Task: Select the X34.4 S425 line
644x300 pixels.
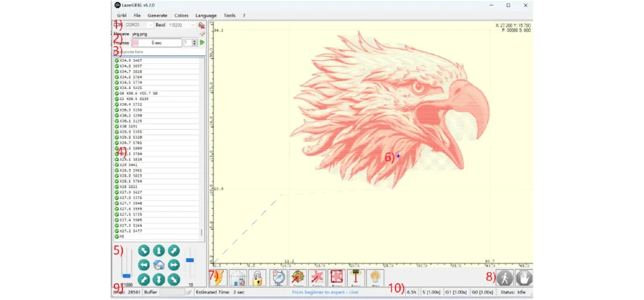Action: click(157, 88)
